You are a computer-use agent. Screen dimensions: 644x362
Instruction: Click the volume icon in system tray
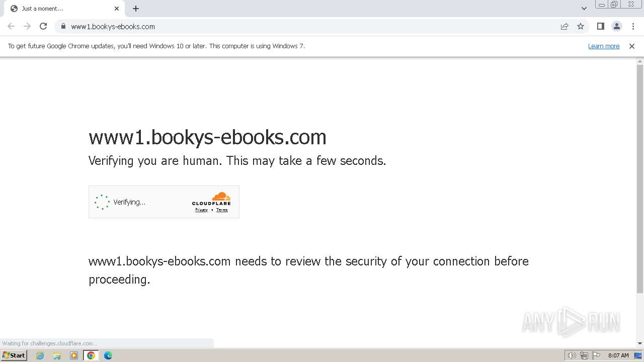(572, 355)
